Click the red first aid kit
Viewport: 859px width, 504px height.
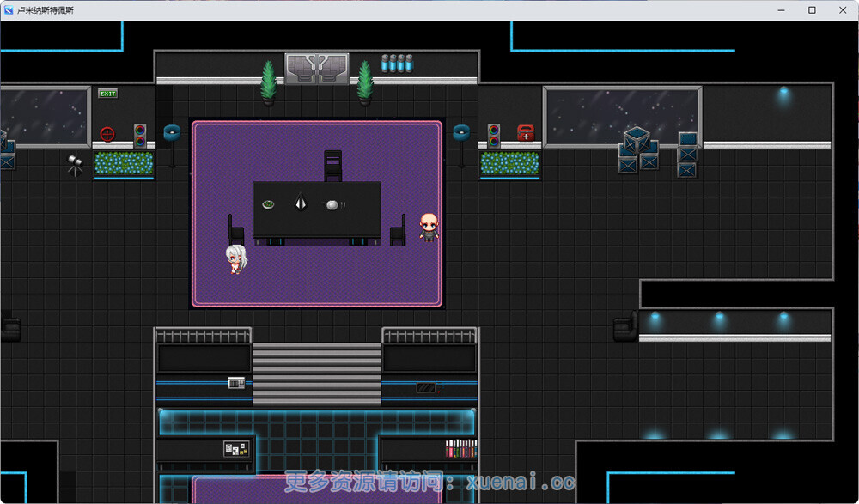pyautogui.click(x=526, y=133)
